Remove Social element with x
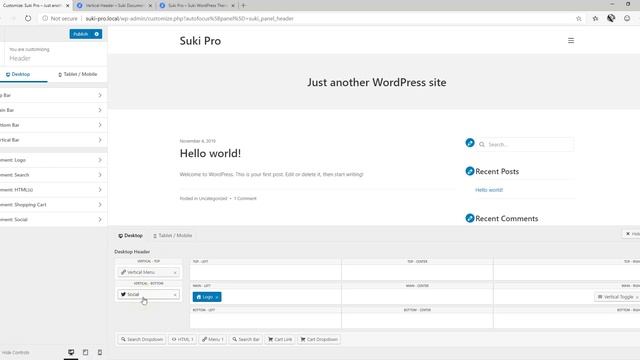 pyautogui.click(x=175, y=294)
